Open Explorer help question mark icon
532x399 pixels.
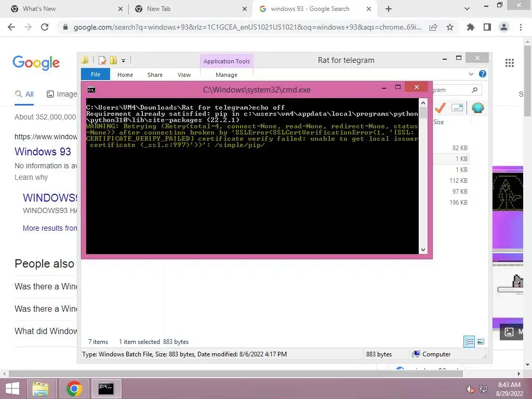pos(483,74)
